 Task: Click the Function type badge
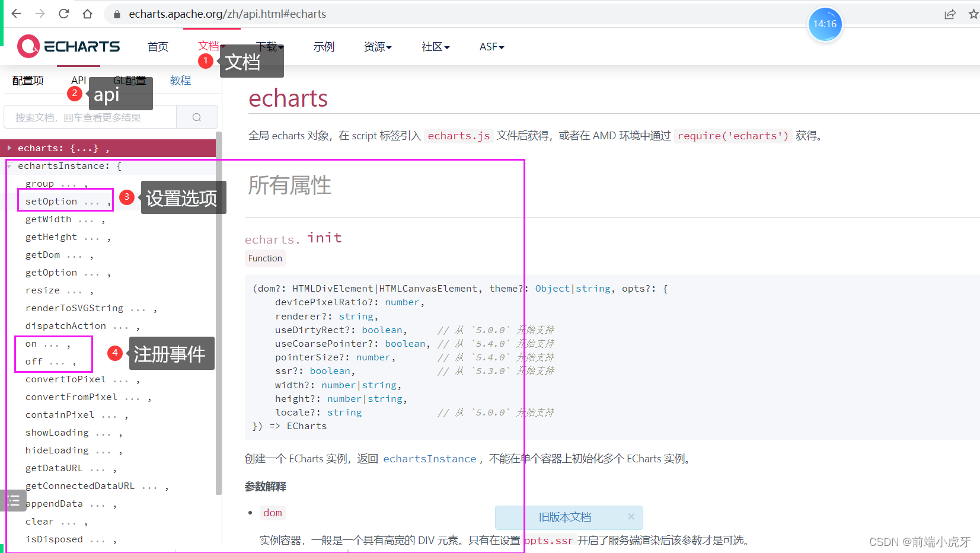pos(265,258)
